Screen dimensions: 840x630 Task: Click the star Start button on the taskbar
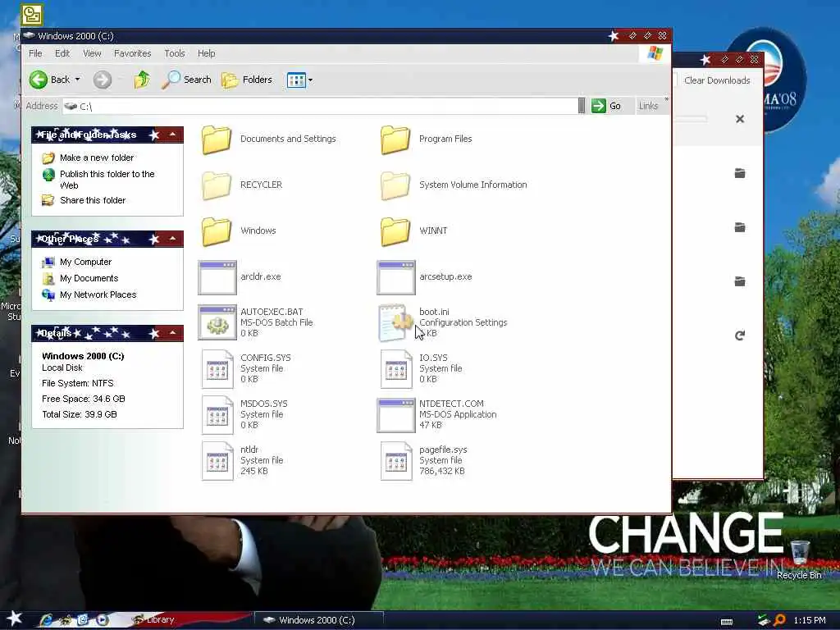pos(15,619)
